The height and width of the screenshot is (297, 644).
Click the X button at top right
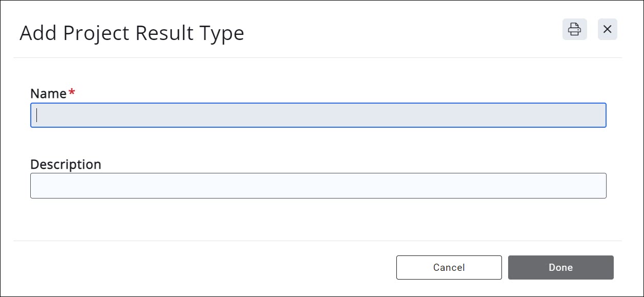pyautogui.click(x=607, y=29)
